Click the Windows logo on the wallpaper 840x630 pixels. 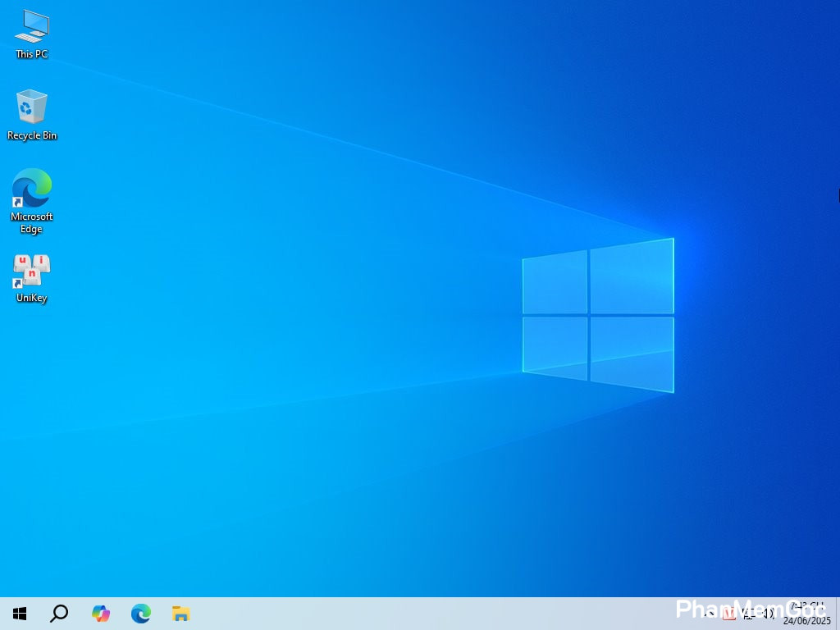pyautogui.click(x=598, y=315)
